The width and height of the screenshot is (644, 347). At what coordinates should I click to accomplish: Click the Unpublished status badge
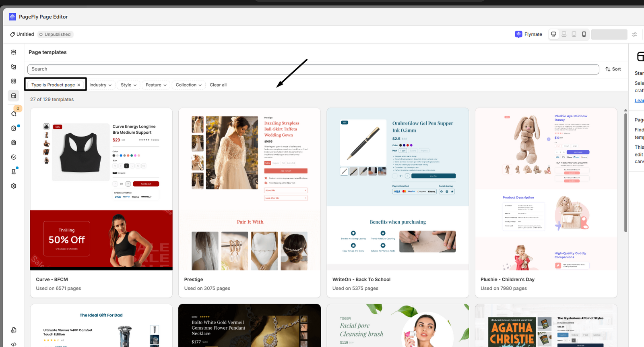(55, 34)
